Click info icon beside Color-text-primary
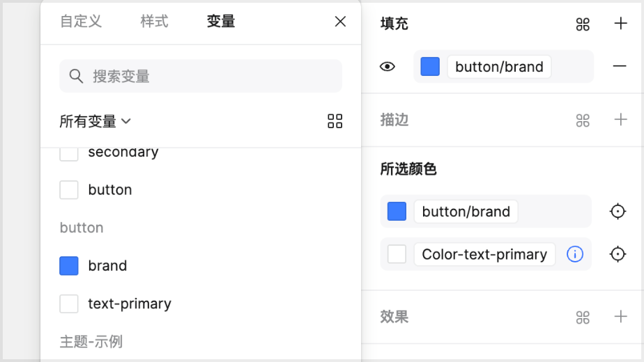This screenshot has height=362, width=644. tap(574, 254)
